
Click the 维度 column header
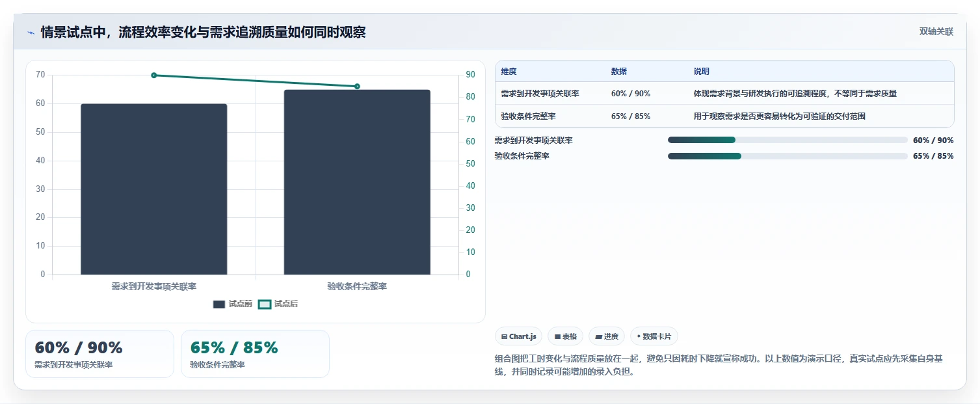pos(509,72)
